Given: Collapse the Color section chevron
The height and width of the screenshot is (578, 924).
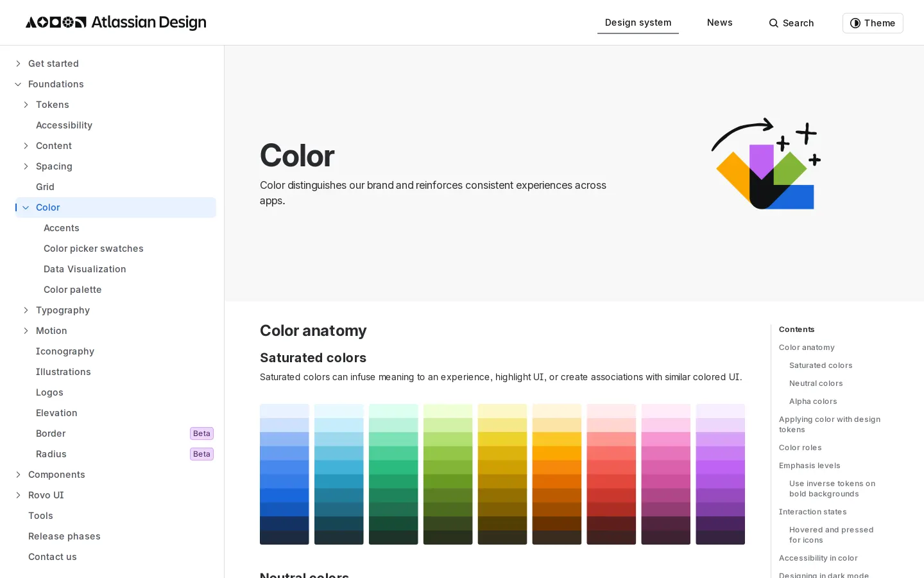Looking at the screenshot, I should 26,207.
